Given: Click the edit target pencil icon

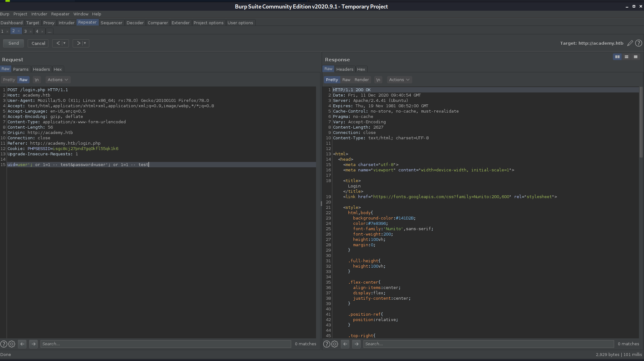Looking at the screenshot, I should click(x=630, y=43).
